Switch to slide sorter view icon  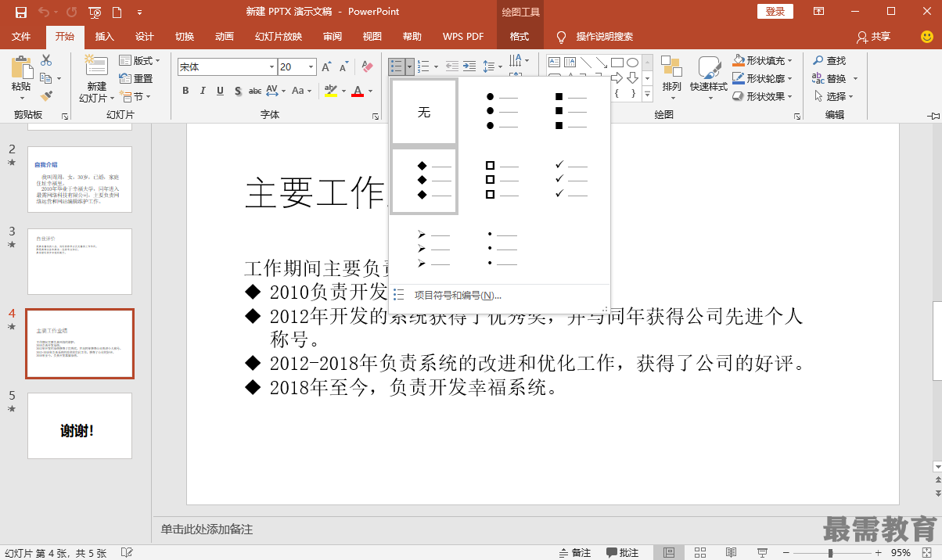[700, 552]
